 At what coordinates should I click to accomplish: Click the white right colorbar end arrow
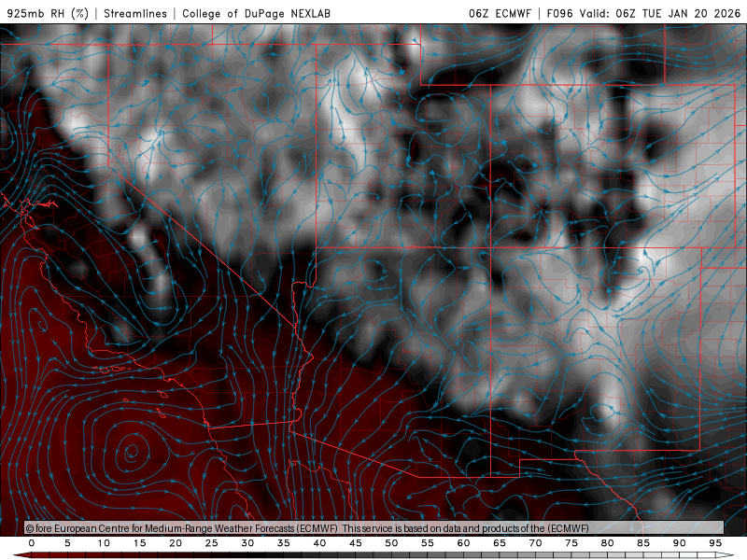725,555
